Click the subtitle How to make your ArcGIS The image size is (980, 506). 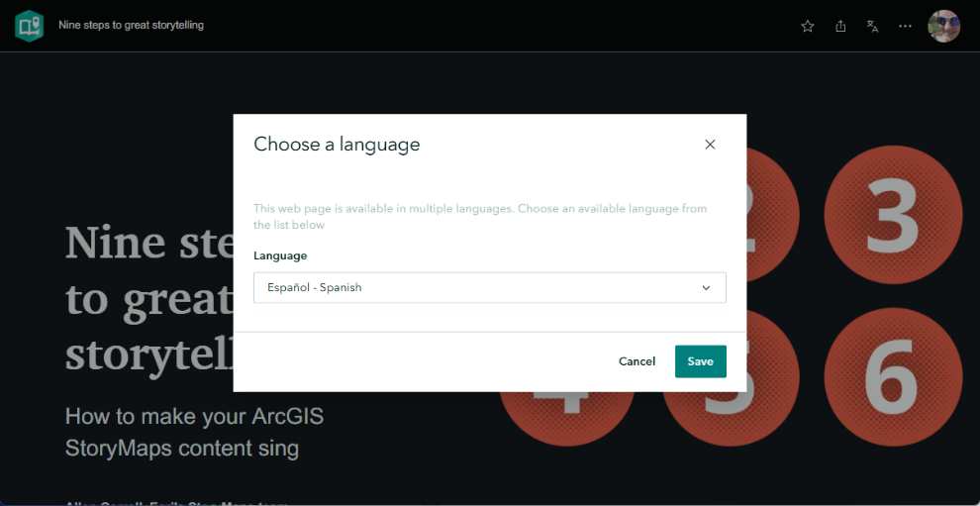[x=194, y=417]
